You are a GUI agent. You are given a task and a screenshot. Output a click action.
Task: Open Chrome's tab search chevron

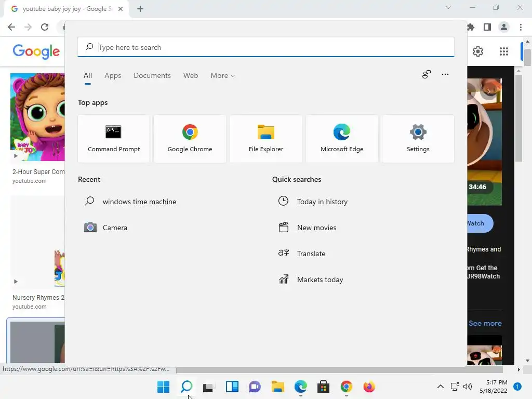pyautogui.click(x=448, y=7)
